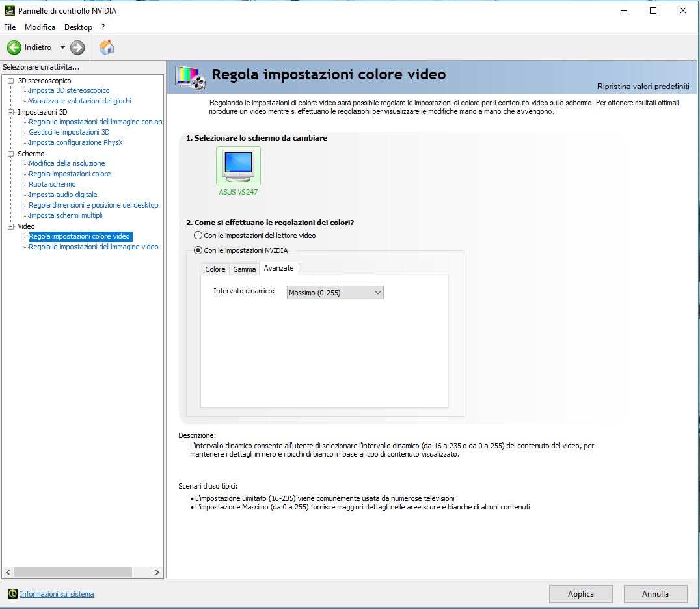Image resolution: width=700 pixels, height=609 pixels.
Task: Collapse the 3D stereoscopico tree node
Action: pyautogui.click(x=10, y=81)
